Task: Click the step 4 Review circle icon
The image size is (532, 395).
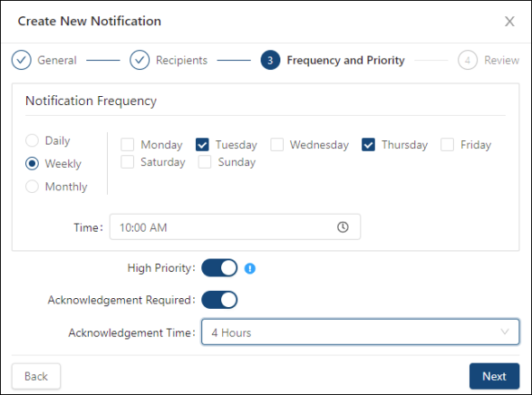Action: click(x=468, y=60)
